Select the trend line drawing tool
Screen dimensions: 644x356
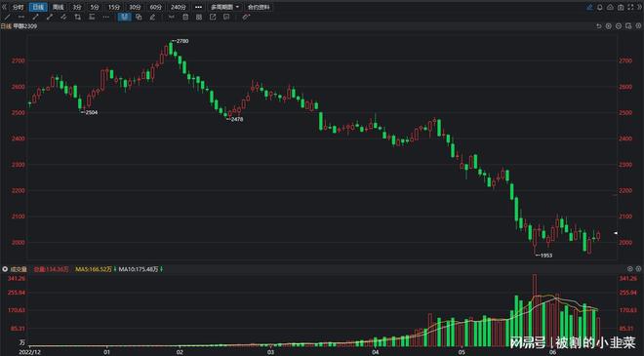(8, 18)
